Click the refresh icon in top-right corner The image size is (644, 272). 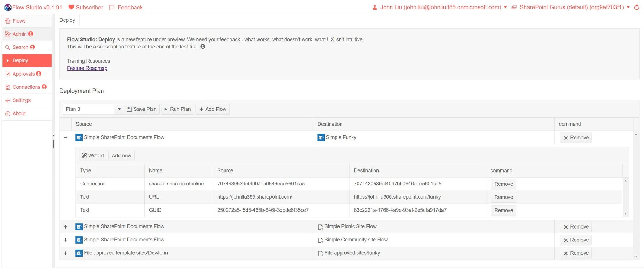637,7
